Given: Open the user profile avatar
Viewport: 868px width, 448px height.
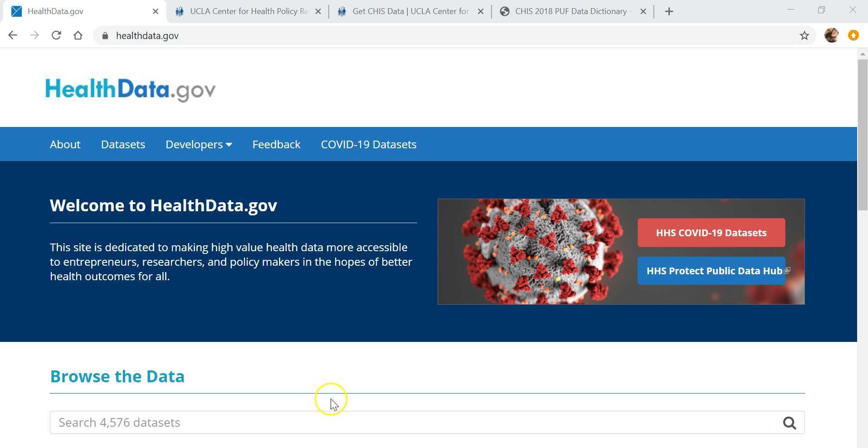Looking at the screenshot, I should tap(832, 35).
